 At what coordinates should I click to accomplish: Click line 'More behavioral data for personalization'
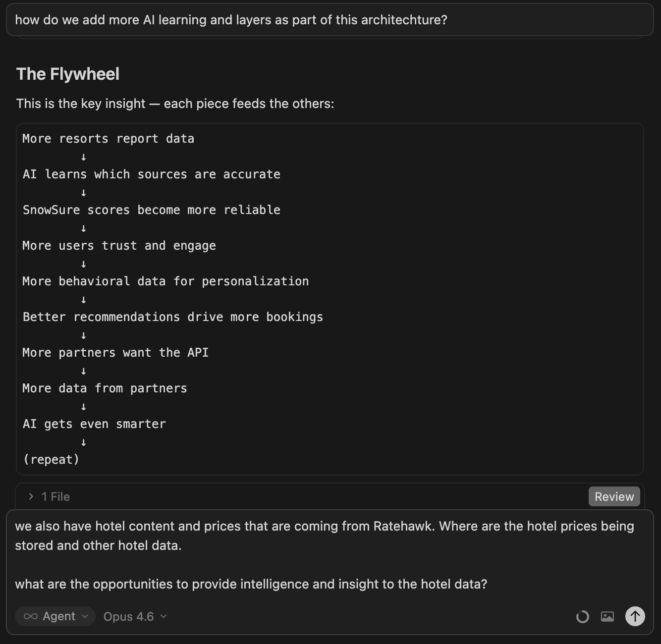click(166, 281)
